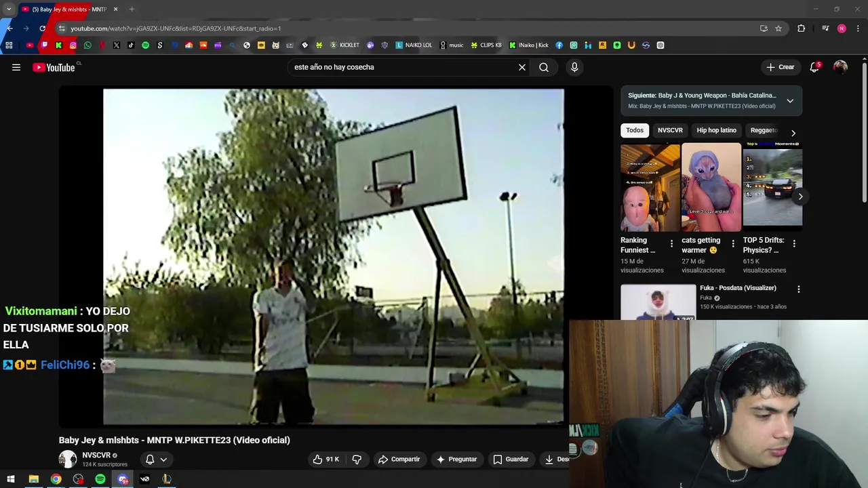The height and width of the screenshot is (488, 868).
Task: Open Windows Start menu
Action: 11,479
